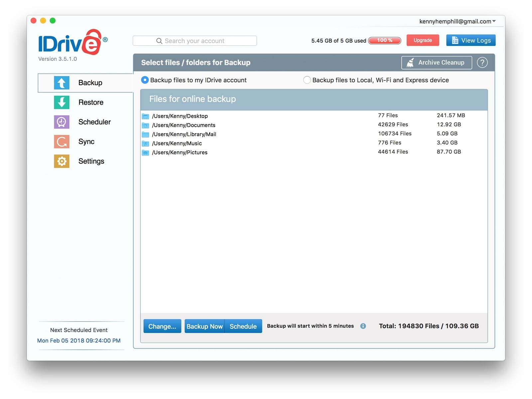Click the 776 Files count
The height and width of the screenshot is (399, 532).
pos(390,143)
